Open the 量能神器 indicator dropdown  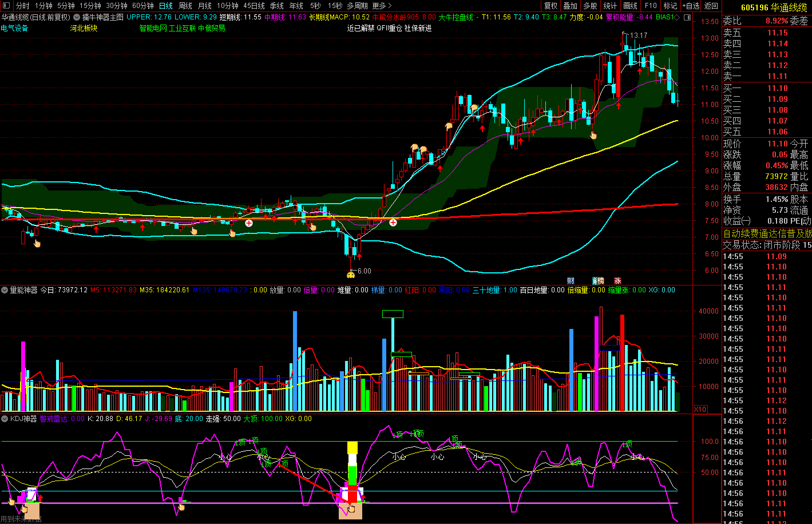tap(5, 290)
